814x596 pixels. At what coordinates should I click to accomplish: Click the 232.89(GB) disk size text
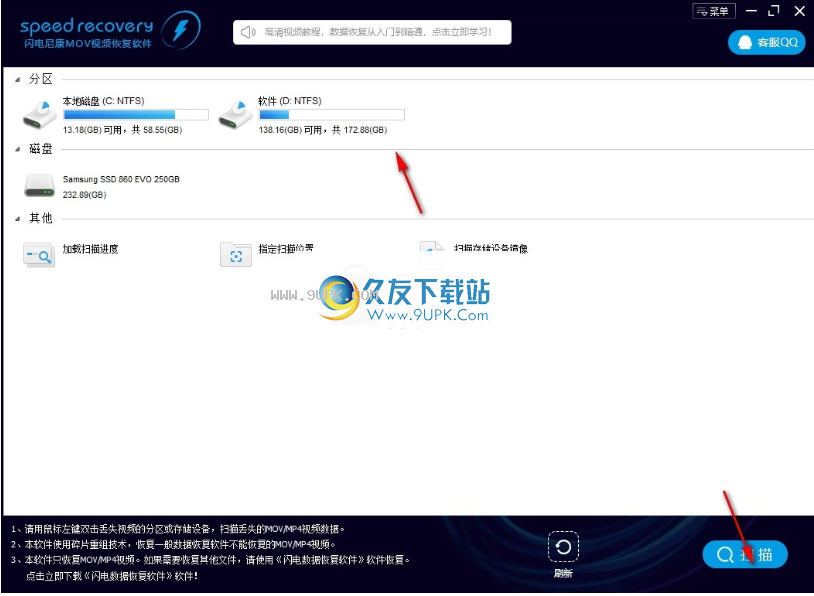click(x=85, y=195)
